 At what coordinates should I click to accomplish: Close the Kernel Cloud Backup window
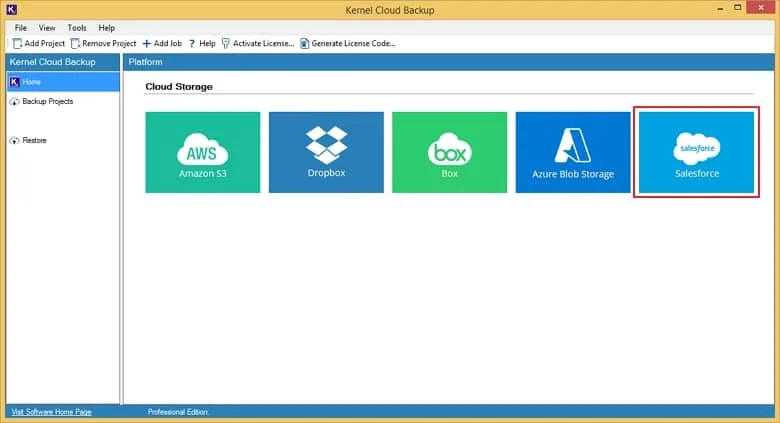pos(761,7)
